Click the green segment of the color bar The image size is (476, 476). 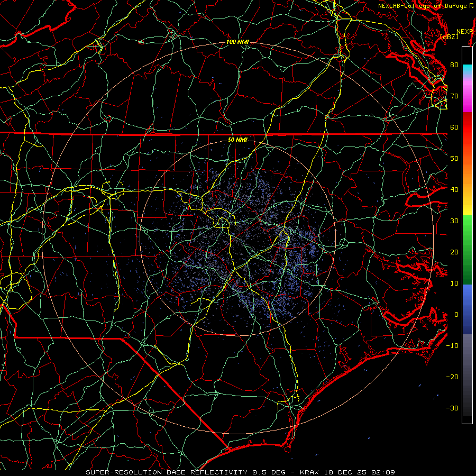click(467, 250)
